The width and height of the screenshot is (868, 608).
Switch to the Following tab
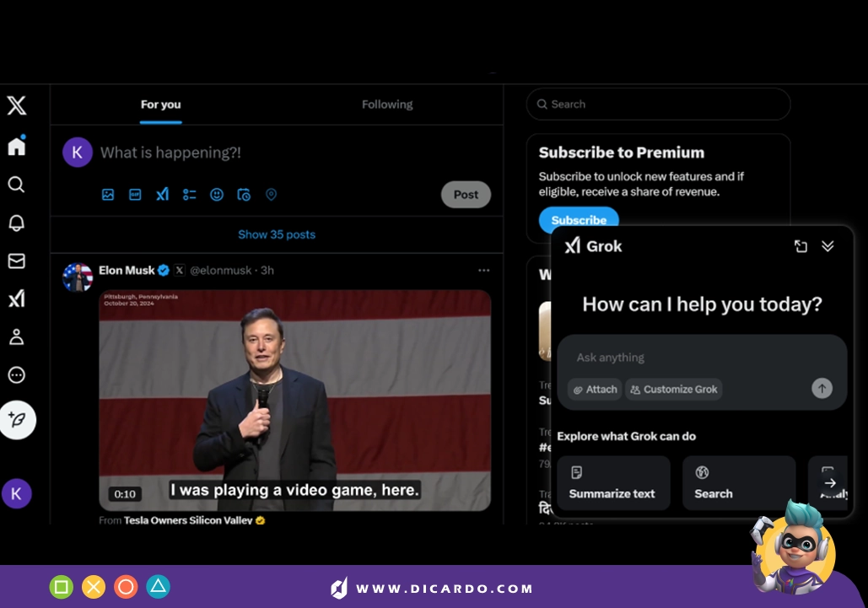tap(387, 105)
